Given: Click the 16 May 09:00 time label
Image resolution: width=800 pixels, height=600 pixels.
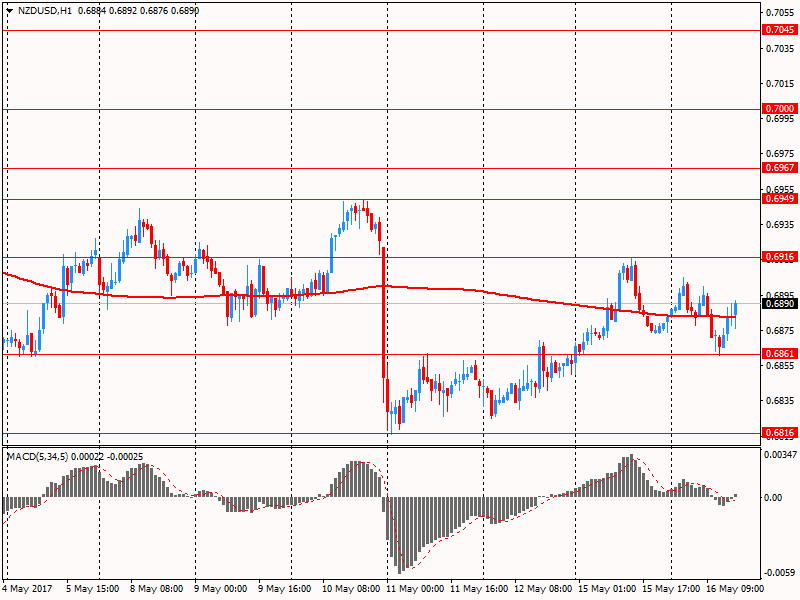Looking at the screenshot, I should click(x=735, y=588).
